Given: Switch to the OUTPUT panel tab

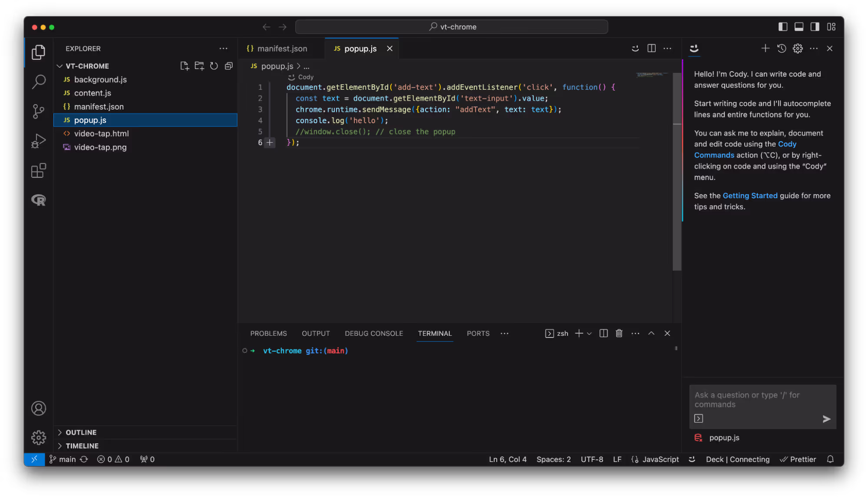Looking at the screenshot, I should click(316, 333).
